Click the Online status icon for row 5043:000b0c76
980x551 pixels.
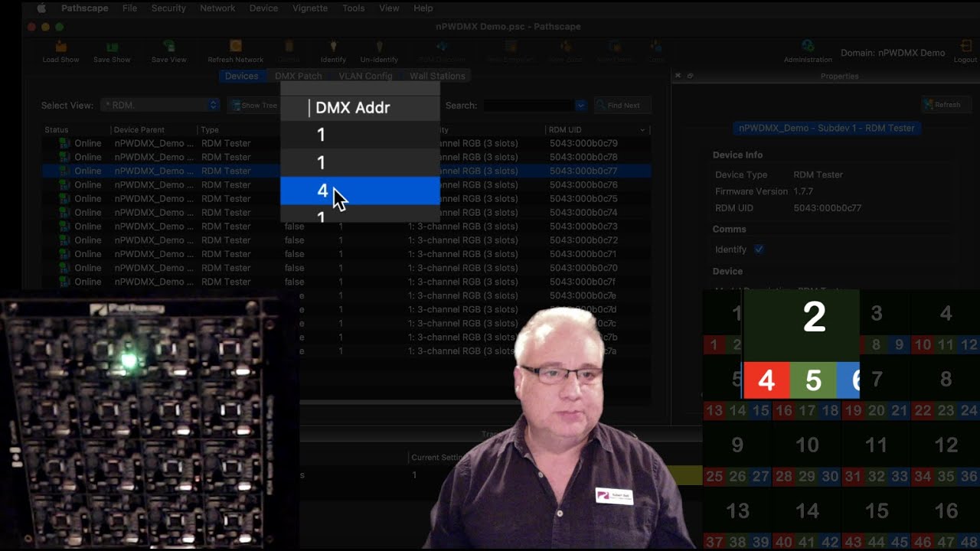click(x=65, y=184)
